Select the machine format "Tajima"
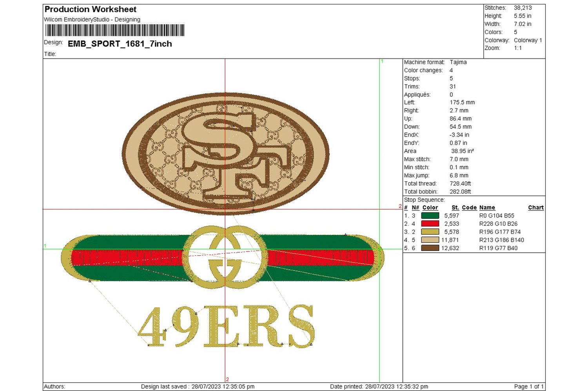 458,62
